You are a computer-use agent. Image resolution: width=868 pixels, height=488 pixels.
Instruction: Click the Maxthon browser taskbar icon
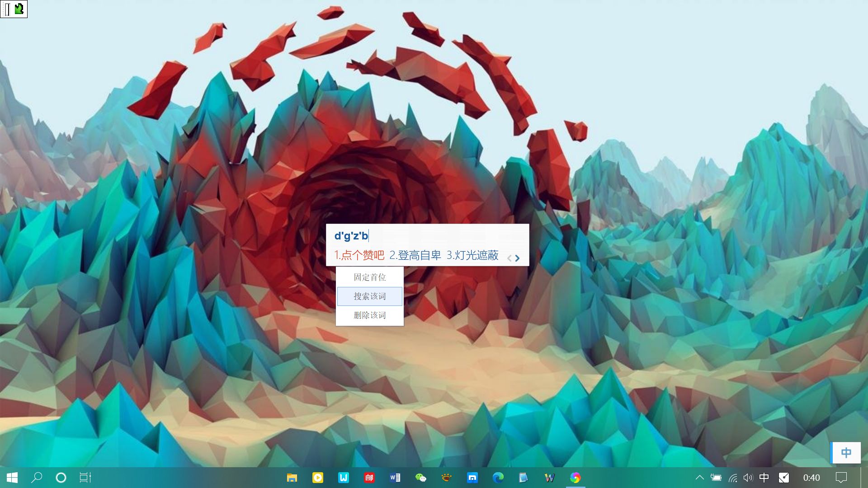coord(472,478)
